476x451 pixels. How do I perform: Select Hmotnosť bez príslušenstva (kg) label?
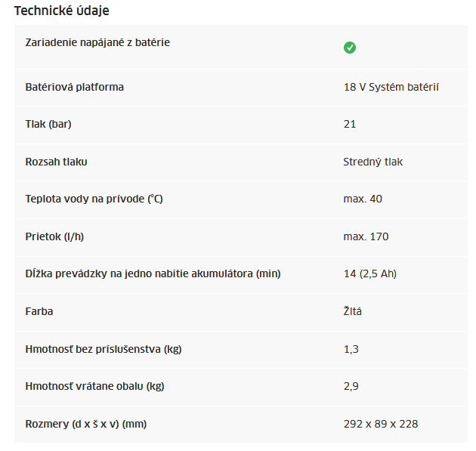click(104, 349)
